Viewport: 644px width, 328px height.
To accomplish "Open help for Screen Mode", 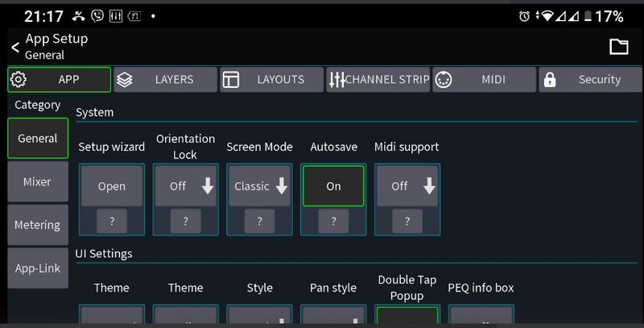I will [x=259, y=221].
